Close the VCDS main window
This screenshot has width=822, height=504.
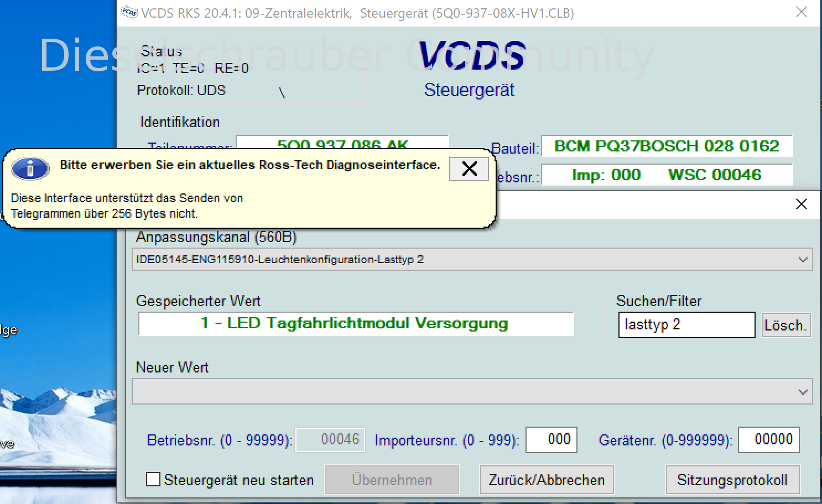[802, 12]
